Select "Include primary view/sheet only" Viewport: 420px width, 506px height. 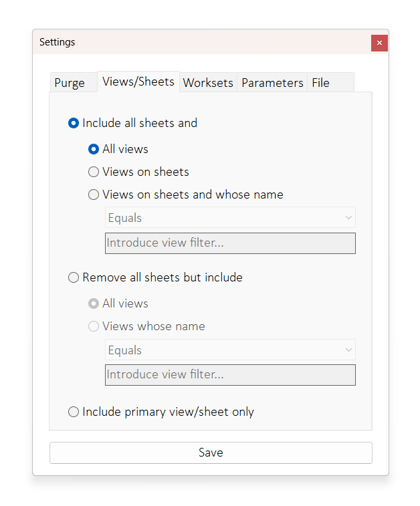point(74,412)
